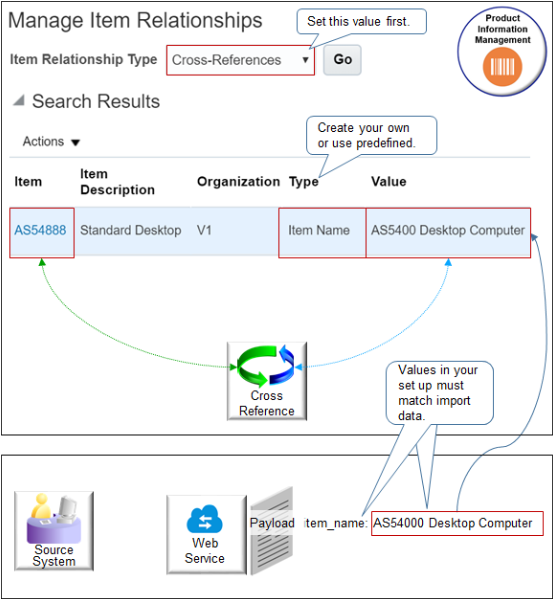Select the Item Name type cell

pos(322,233)
